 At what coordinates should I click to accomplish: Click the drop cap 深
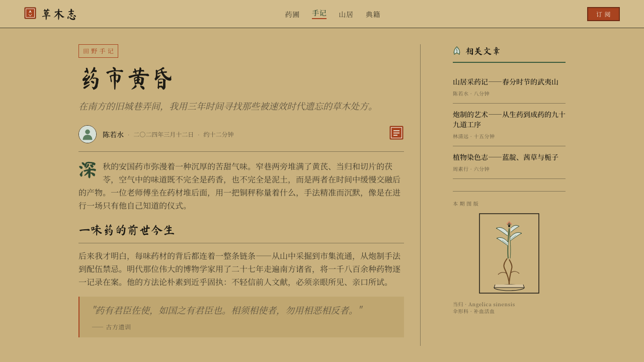tap(88, 170)
